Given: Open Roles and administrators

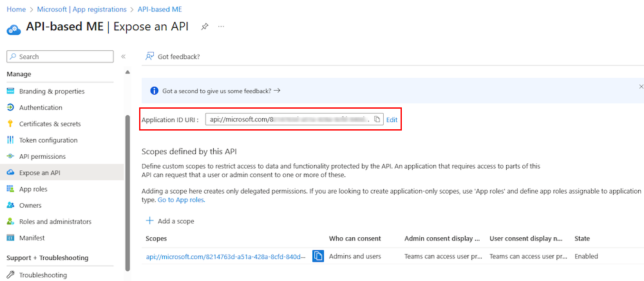Looking at the screenshot, I should [55, 221].
